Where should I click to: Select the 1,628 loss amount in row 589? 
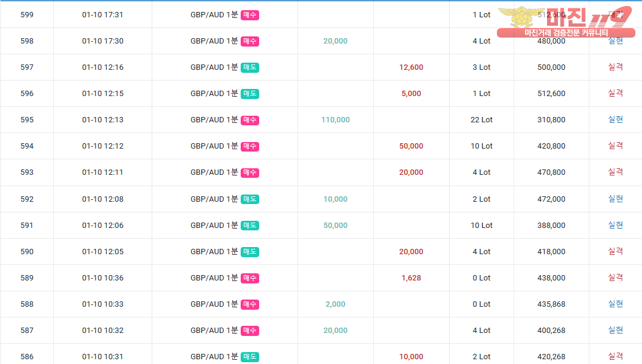pos(411,278)
